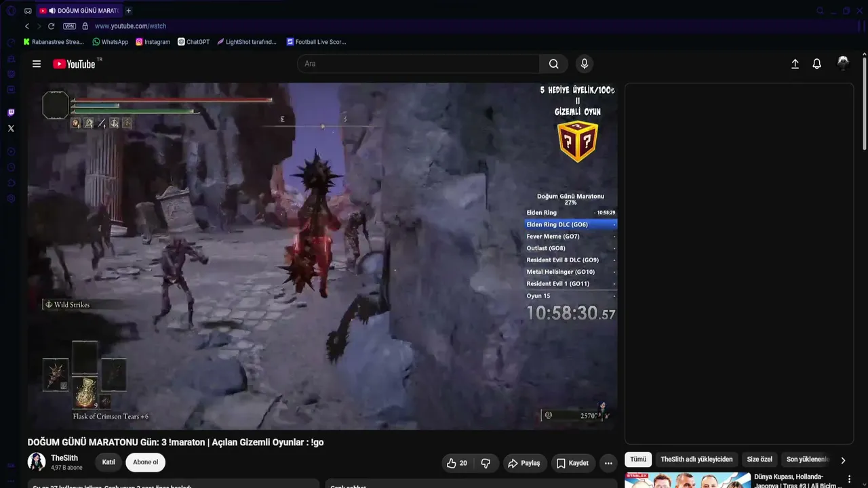Open the LightShot bookmark
Image resolution: width=868 pixels, height=488 pixels.
point(247,42)
